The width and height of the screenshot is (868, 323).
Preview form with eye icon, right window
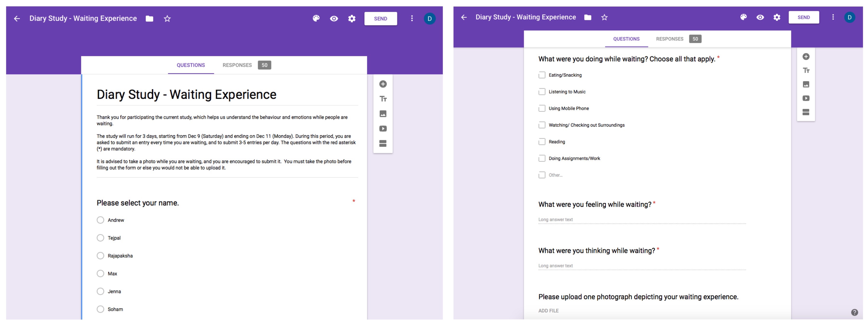[760, 17]
